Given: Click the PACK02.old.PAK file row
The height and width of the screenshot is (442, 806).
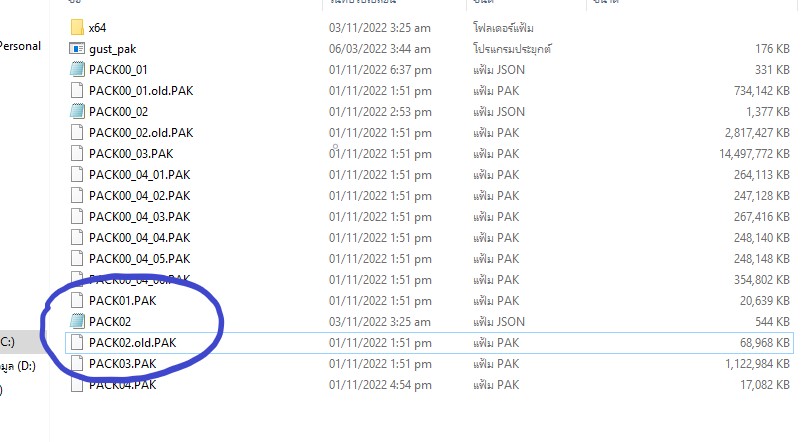Looking at the screenshot, I should [x=429, y=343].
